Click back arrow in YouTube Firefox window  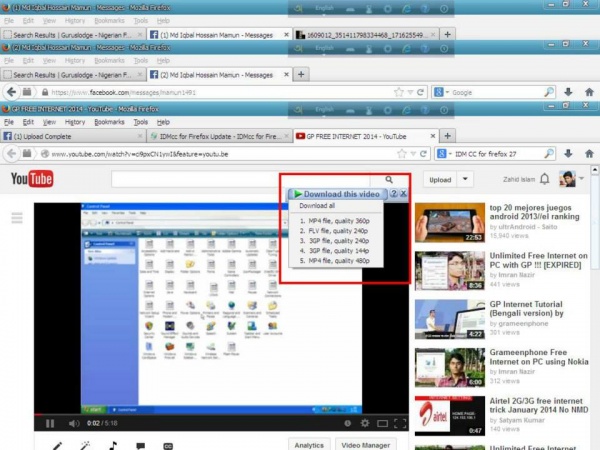pyautogui.click(x=11, y=154)
